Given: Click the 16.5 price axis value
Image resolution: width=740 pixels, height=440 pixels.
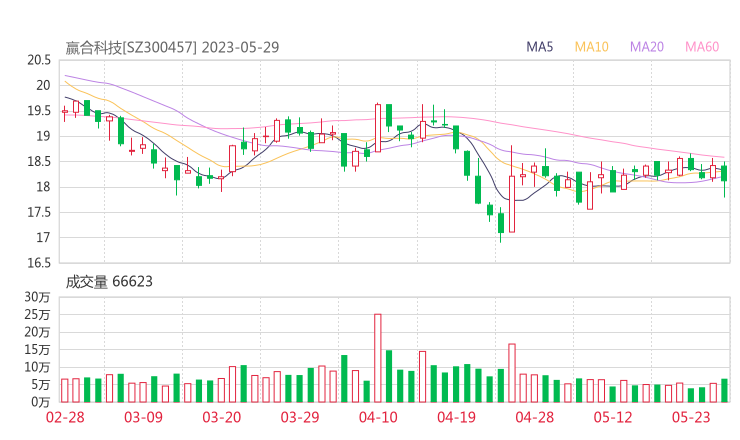Looking at the screenshot, I should pyautogui.click(x=39, y=263).
